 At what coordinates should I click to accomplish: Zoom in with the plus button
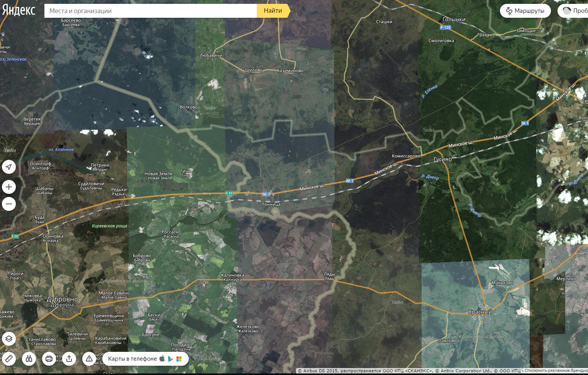(x=9, y=187)
